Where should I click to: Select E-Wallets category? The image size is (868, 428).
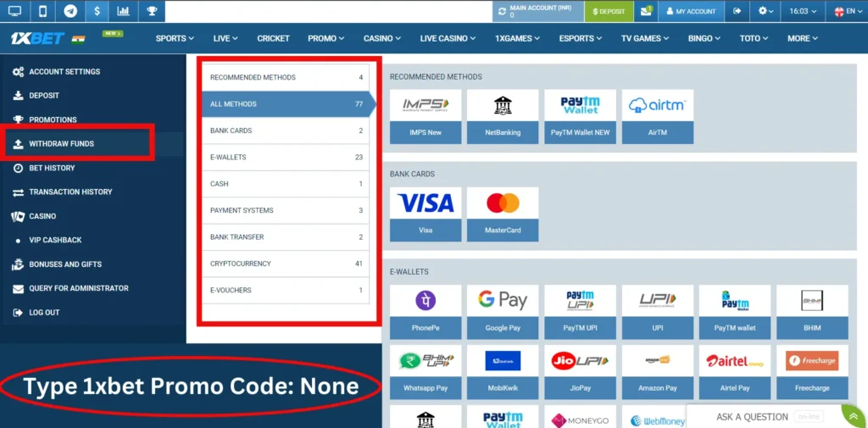click(x=286, y=158)
